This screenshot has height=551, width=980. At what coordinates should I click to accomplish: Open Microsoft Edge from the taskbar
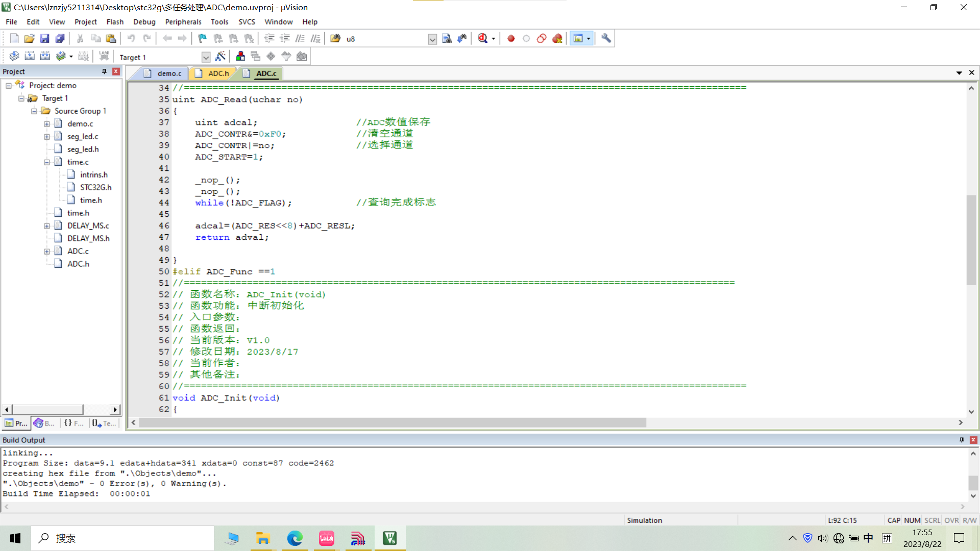(295, 538)
